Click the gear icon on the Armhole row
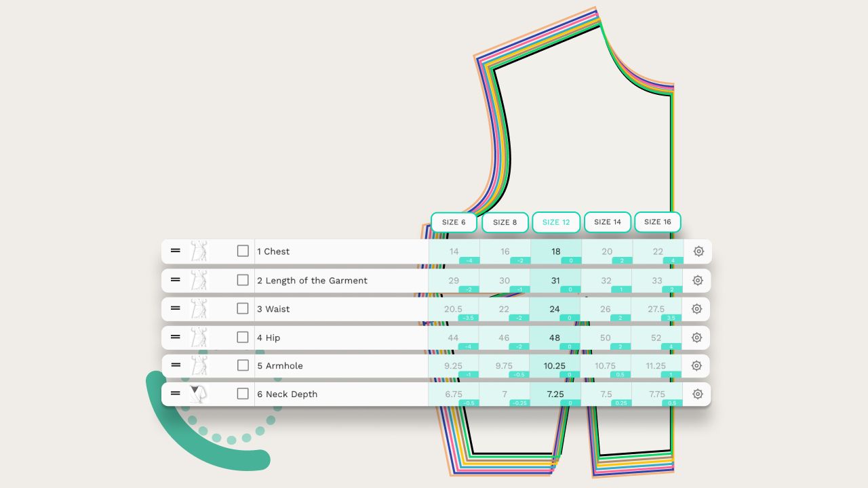The height and width of the screenshot is (488, 868). 696,365
